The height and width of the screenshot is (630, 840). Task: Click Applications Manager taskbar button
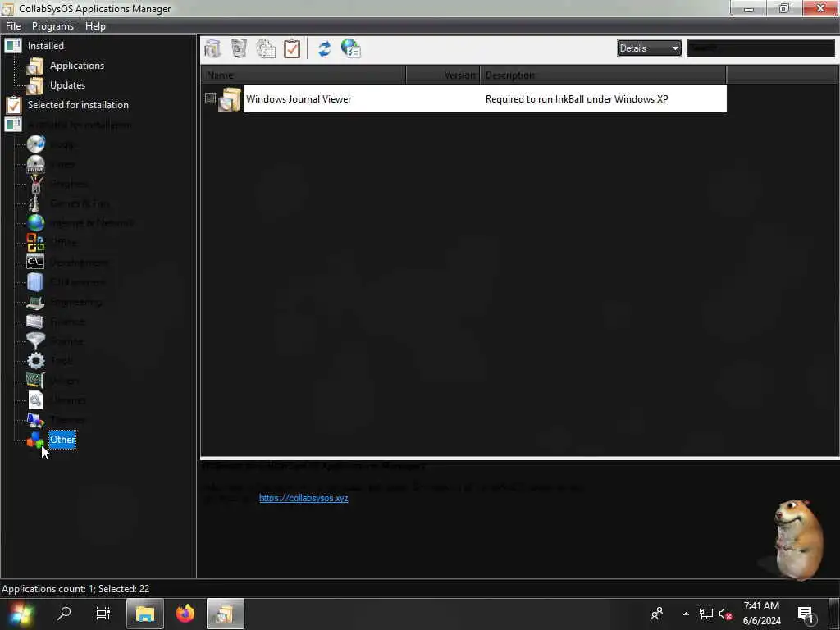225,614
